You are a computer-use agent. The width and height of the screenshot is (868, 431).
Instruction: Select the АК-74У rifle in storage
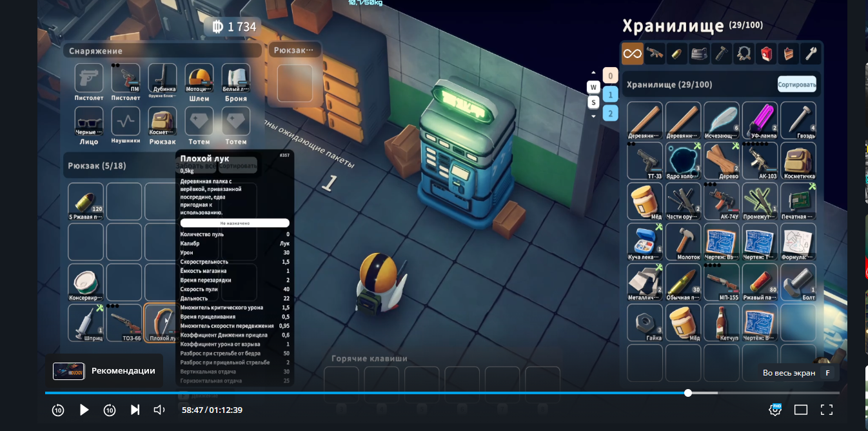coord(722,201)
